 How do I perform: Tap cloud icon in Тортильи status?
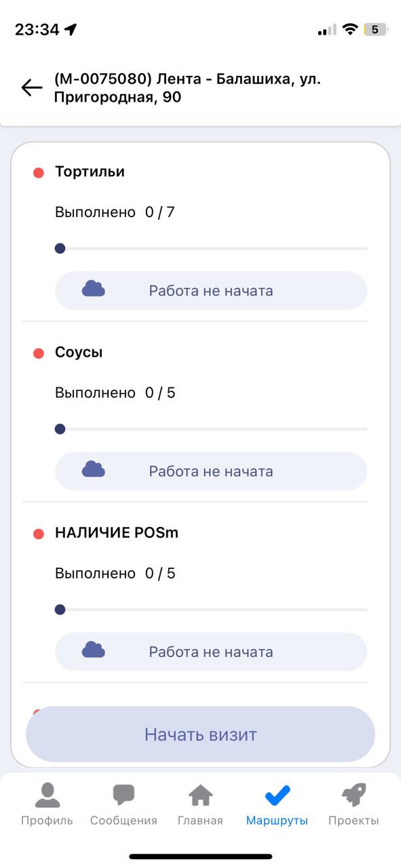click(94, 289)
